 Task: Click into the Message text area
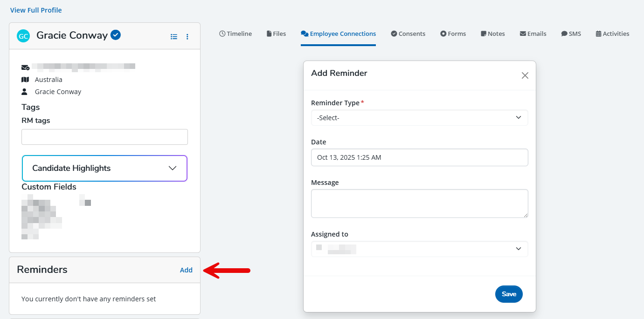pyautogui.click(x=419, y=204)
